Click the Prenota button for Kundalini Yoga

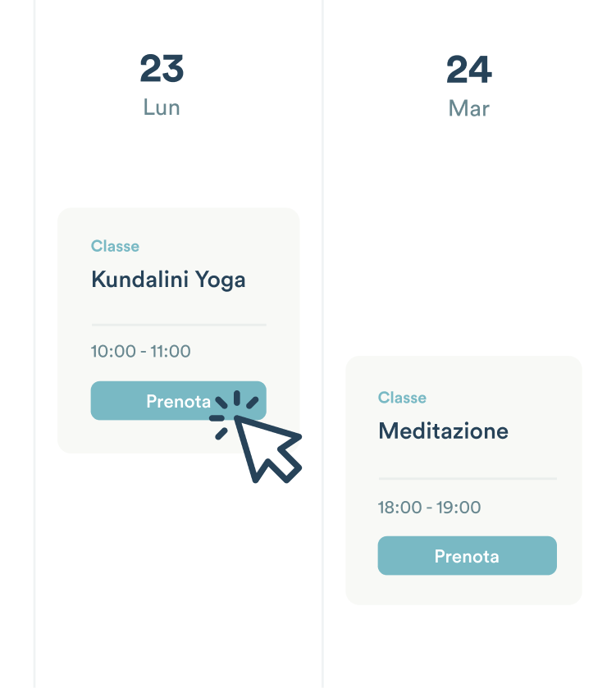[x=178, y=401]
